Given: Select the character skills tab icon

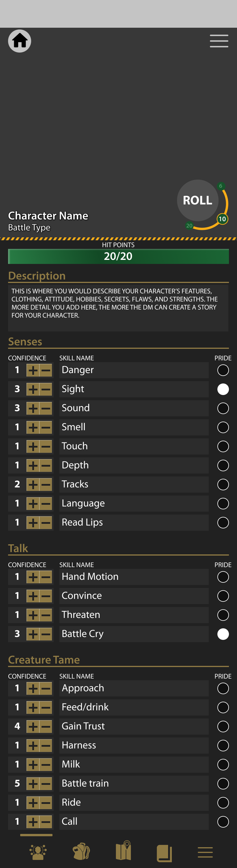Looking at the screenshot, I should [38, 852].
